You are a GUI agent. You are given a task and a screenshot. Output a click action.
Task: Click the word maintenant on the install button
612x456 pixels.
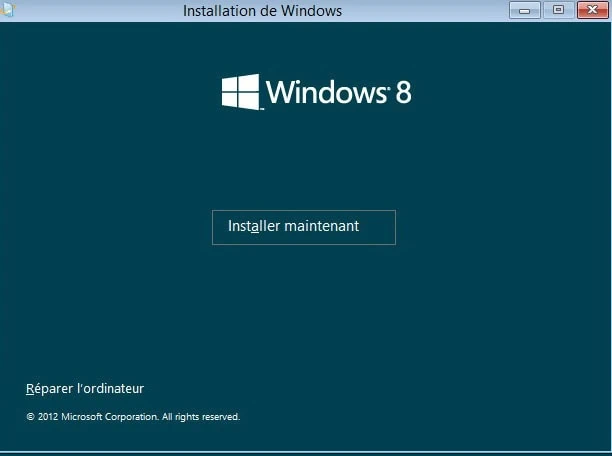321,227
